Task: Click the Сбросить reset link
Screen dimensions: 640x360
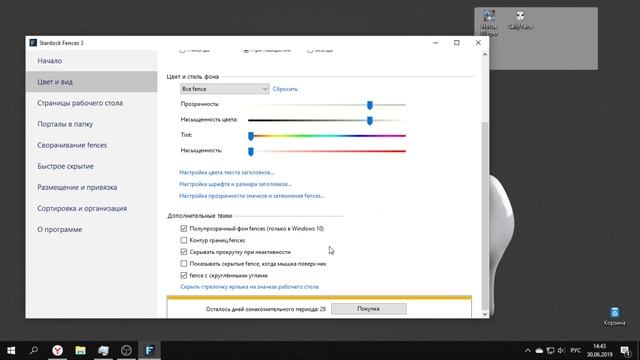Action: pyautogui.click(x=285, y=89)
